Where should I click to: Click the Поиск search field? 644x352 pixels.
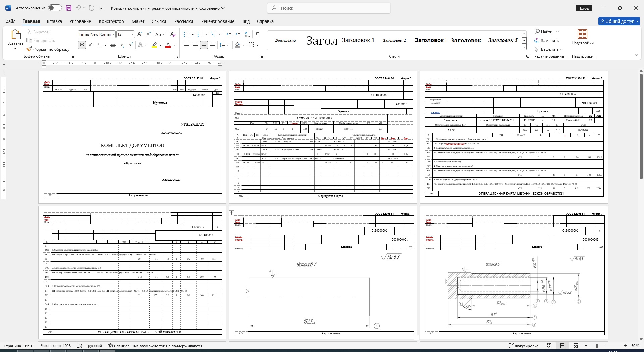point(329,8)
